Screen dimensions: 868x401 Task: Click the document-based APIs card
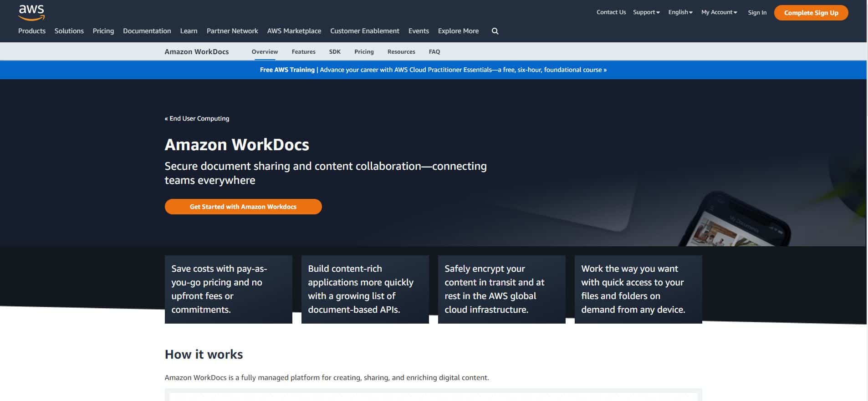tap(365, 289)
